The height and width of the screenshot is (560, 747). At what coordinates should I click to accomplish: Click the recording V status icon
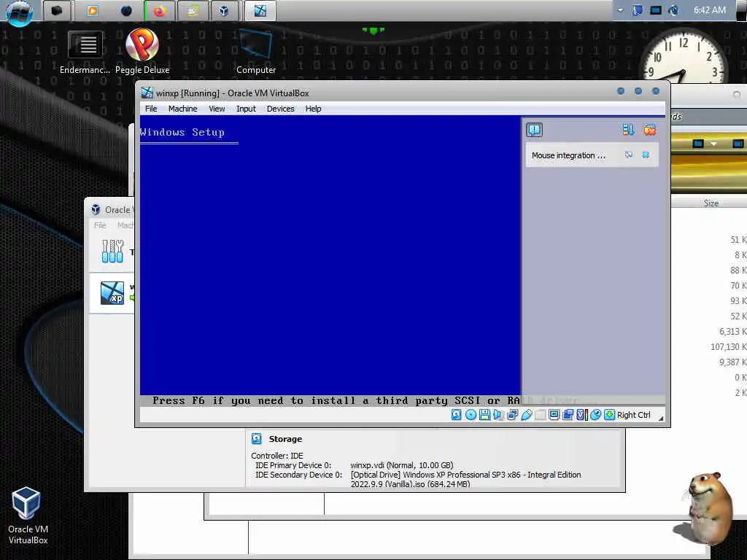581,415
